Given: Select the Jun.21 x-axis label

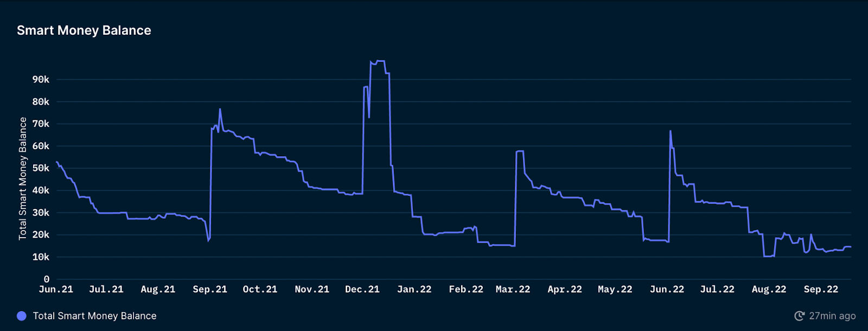Looking at the screenshot, I should coord(56,289).
